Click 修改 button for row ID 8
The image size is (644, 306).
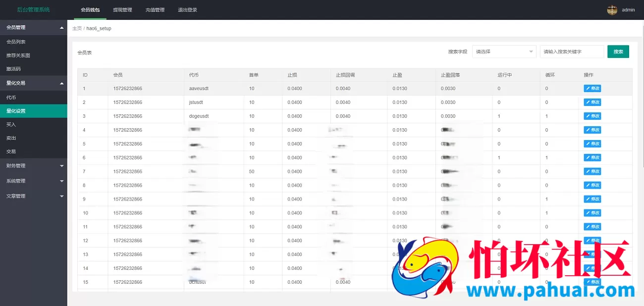click(592, 186)
